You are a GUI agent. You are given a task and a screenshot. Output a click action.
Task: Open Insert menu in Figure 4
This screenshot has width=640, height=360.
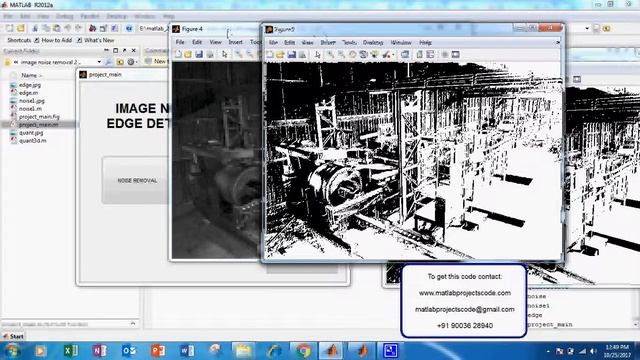pyautogui.click(x=236, y=42)
